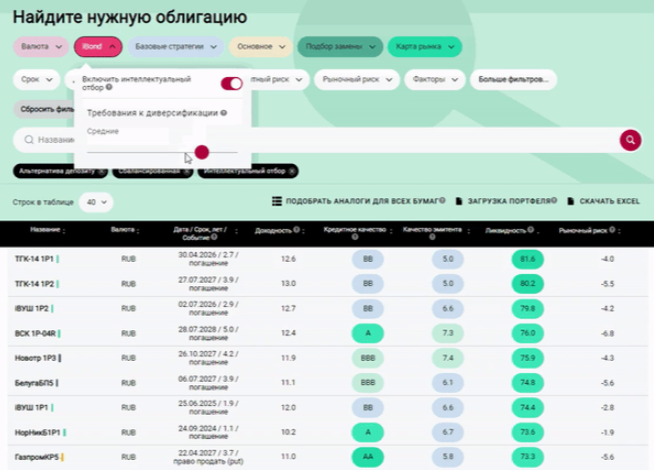Click the diversification slider handle

(201, 152)
